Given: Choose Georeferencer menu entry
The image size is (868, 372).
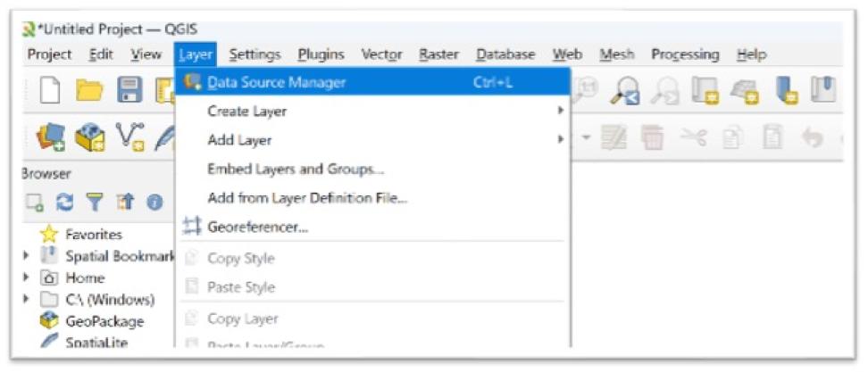Looking at the screenshot, I should coord(372,226).
